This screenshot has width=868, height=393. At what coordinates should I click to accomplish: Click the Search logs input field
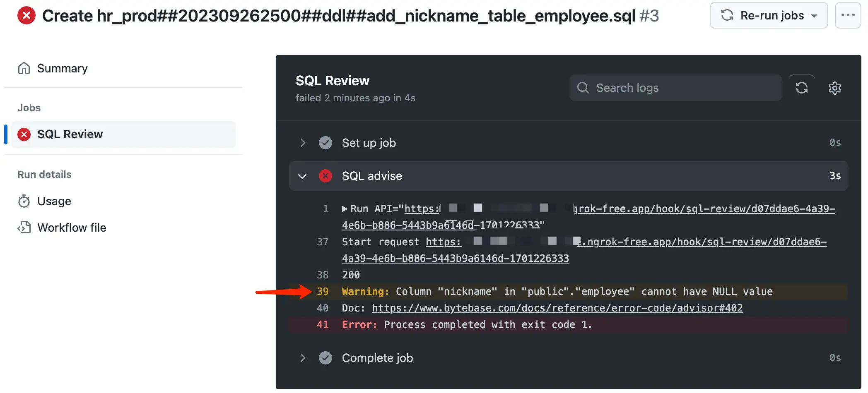[676, 88]
